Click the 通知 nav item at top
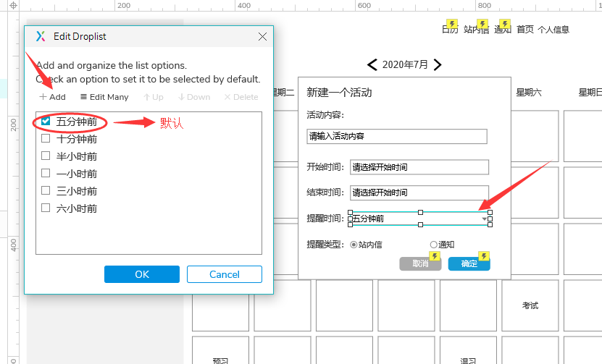 point(503,30)
